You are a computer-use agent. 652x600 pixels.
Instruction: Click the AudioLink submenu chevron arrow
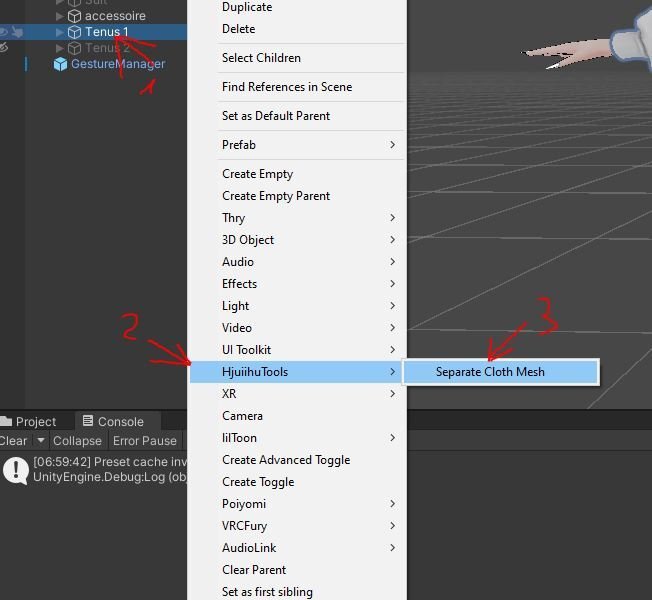tap(393, 548)
